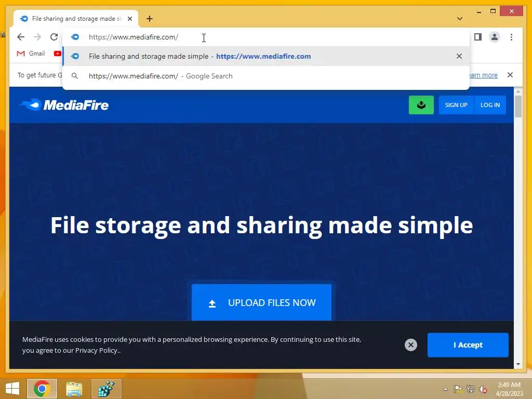Click in the address bar URL text
532x399 pixels.
pos(134,37)
